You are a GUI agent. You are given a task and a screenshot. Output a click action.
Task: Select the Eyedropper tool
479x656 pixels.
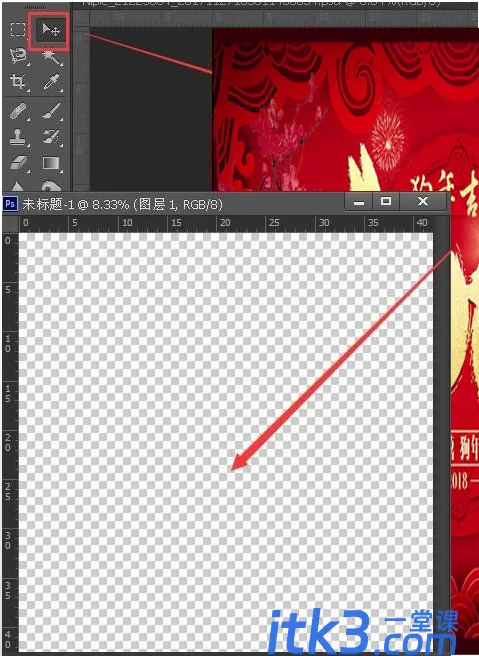[51, 82]
